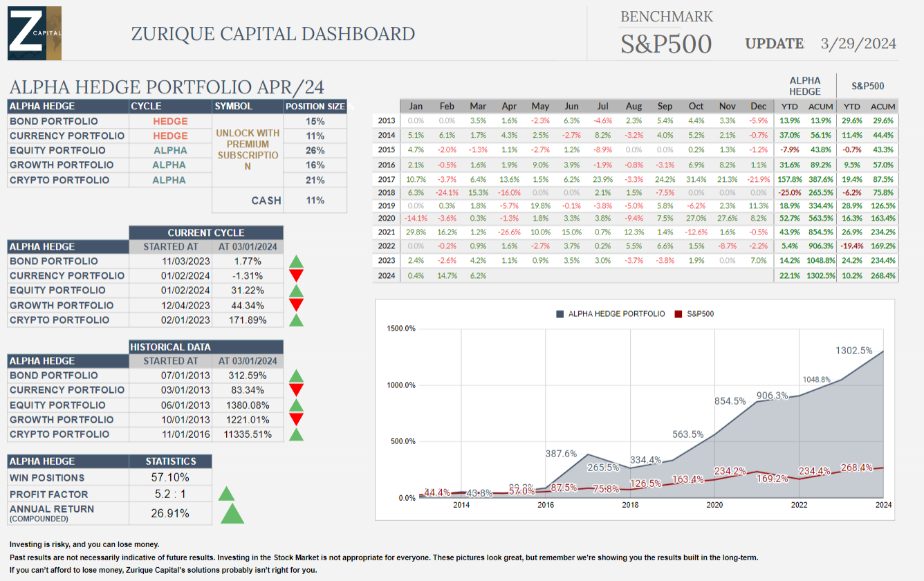This screenshot has width=924, height=581.
Task: Click the 26.91% annual return value
Action: pyautogui.click(x=170, y=513)
